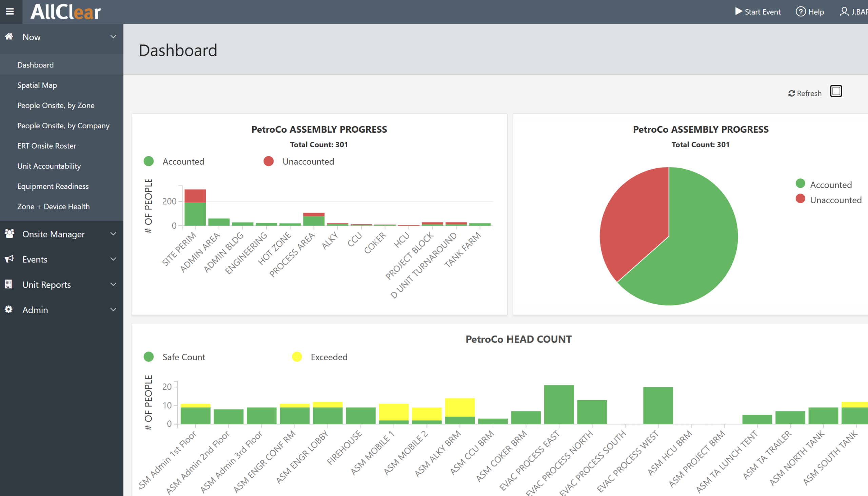Toggle Unaccounted legend in pie chart
The image size is (868, 496).
pos(829,199)
